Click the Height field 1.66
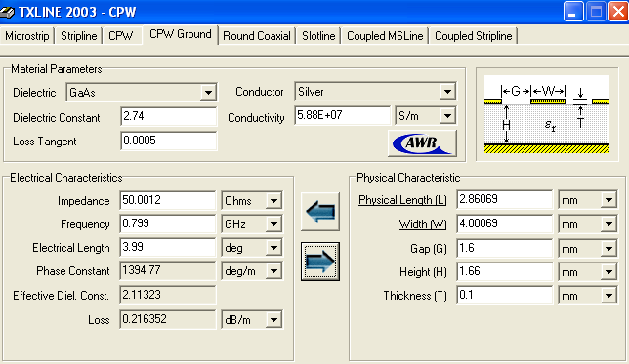 (504, 272)
